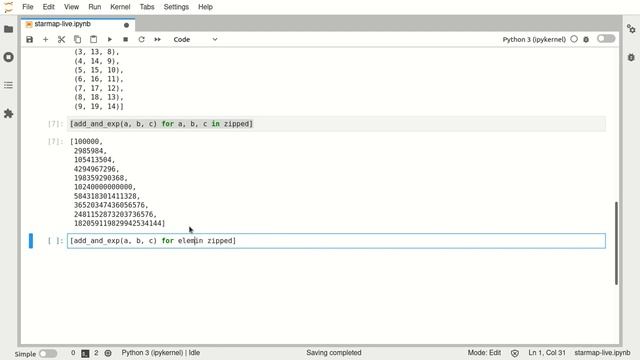The image size is (640, 360).
Task: Click code cell 7 containing 'a, b, c in zipped'
Action: (x=336, y=124)
